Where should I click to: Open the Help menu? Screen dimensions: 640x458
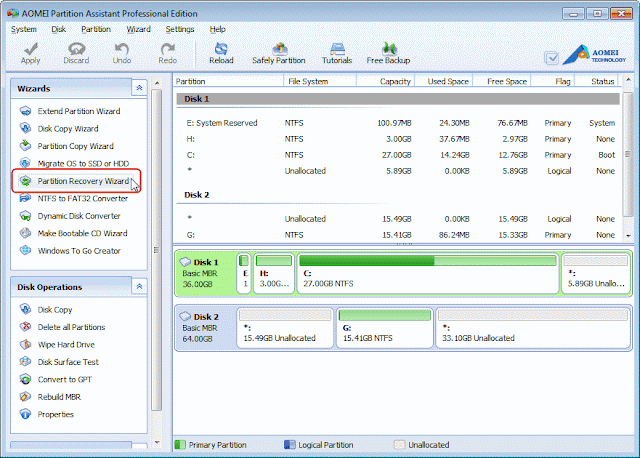(218, 29)
